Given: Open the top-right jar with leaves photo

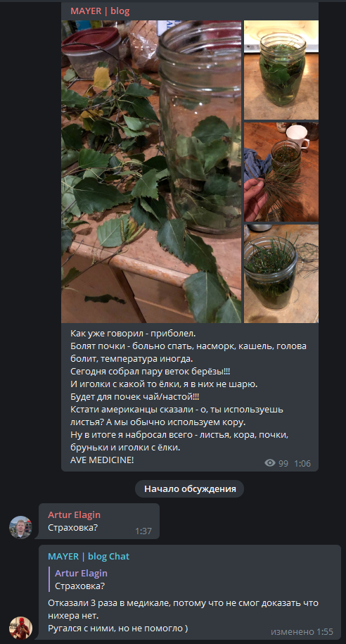Looking at the screenshot, I should pyautogui.click(x=281, y=70).
